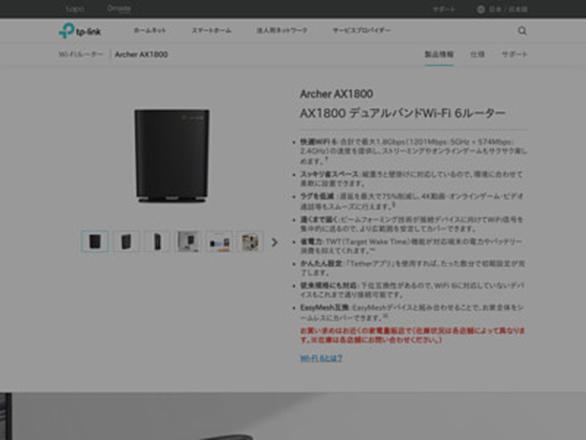This screenshot has height=440, width=586.
Task: Select the sixth room scene thumbnail
Action: click(250, 242)
